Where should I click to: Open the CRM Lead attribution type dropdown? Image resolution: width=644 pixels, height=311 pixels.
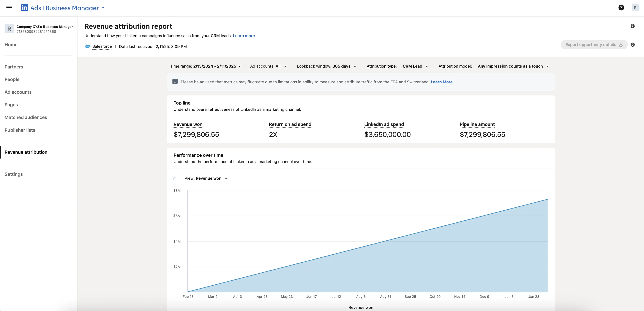pos(415,66)
